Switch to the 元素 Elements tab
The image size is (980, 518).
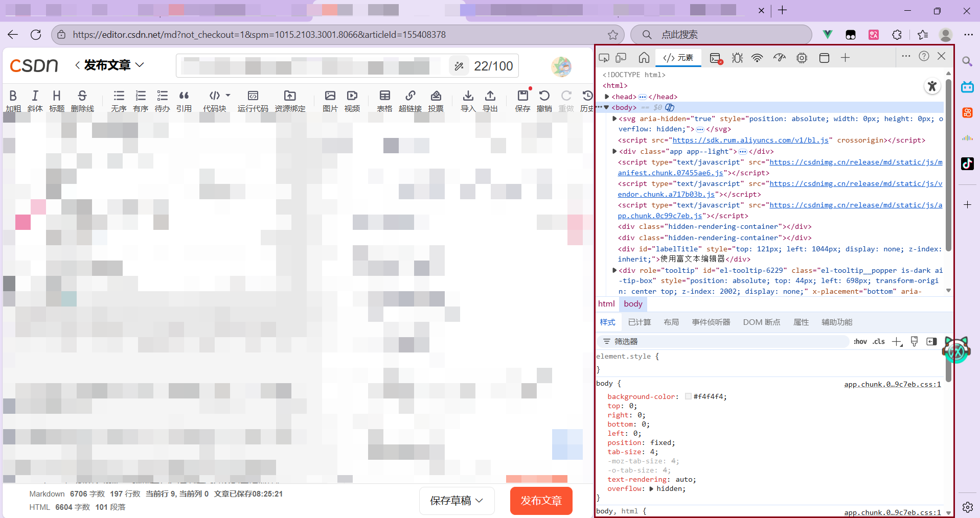coord(678,58)
